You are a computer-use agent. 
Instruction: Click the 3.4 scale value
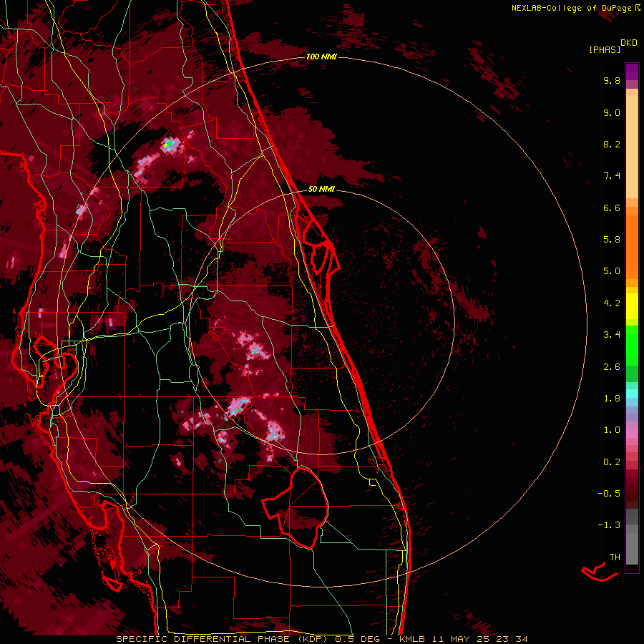point(612,335)
